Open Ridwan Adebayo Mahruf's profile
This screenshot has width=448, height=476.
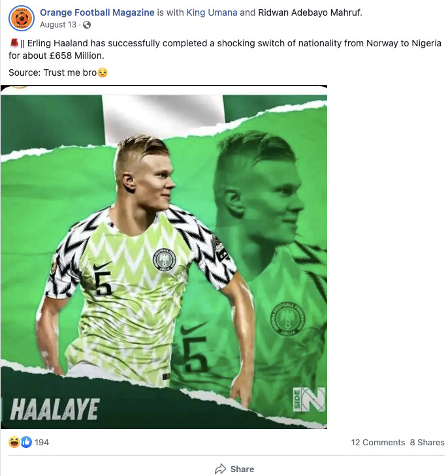click(310, 12)
